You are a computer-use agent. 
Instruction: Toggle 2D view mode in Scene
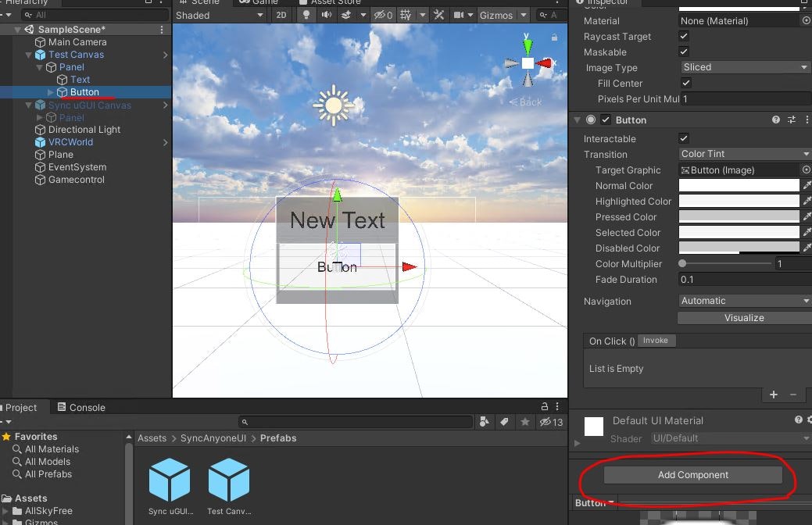tap(281, 15)
